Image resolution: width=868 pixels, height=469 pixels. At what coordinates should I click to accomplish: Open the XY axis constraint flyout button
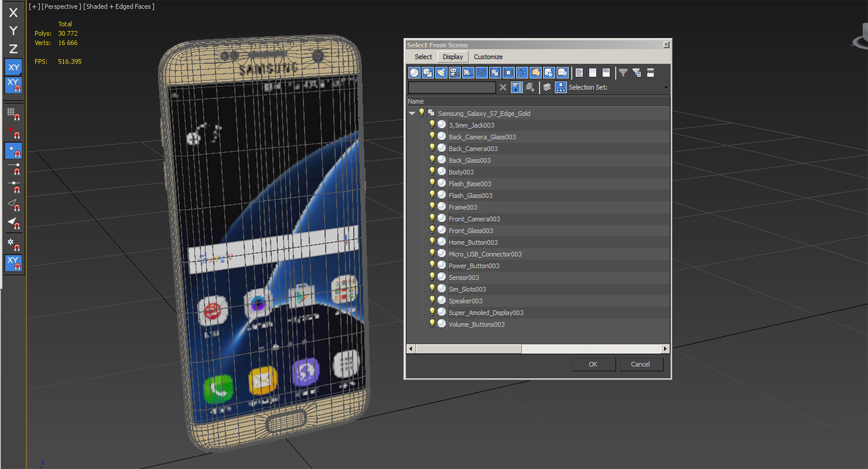pyautogui.click(x=13, y=67)
